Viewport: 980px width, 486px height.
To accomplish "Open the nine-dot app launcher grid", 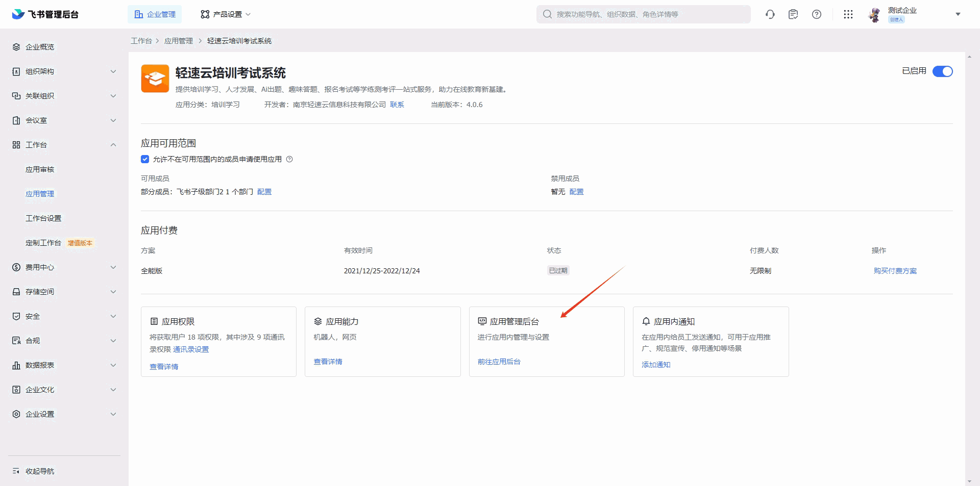I will [848, 14].
